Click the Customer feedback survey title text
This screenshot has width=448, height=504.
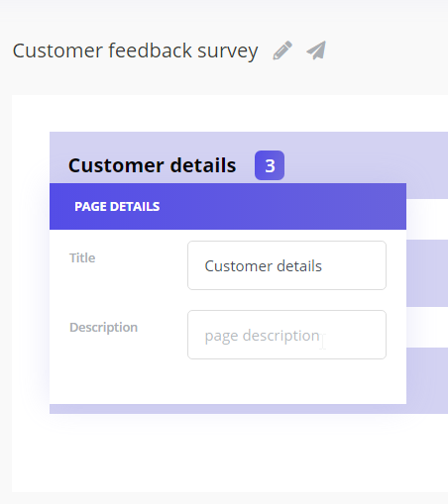[135, 50]
